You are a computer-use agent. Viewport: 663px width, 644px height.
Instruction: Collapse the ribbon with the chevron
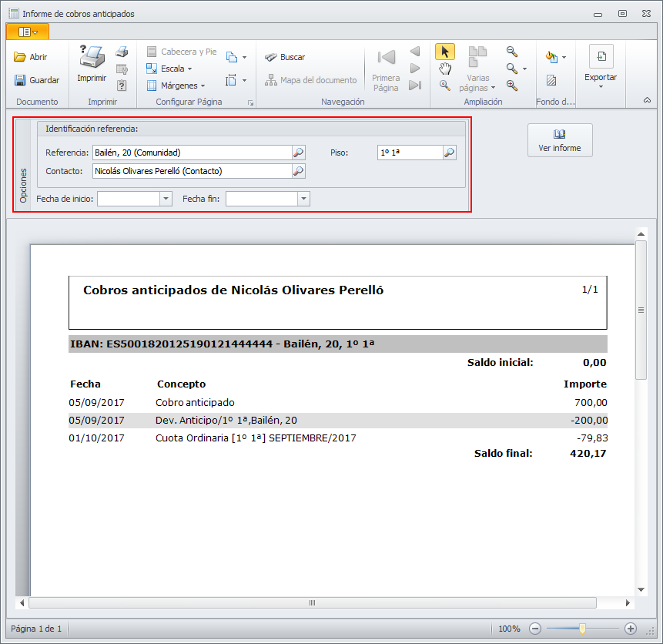tap(647, 100)
